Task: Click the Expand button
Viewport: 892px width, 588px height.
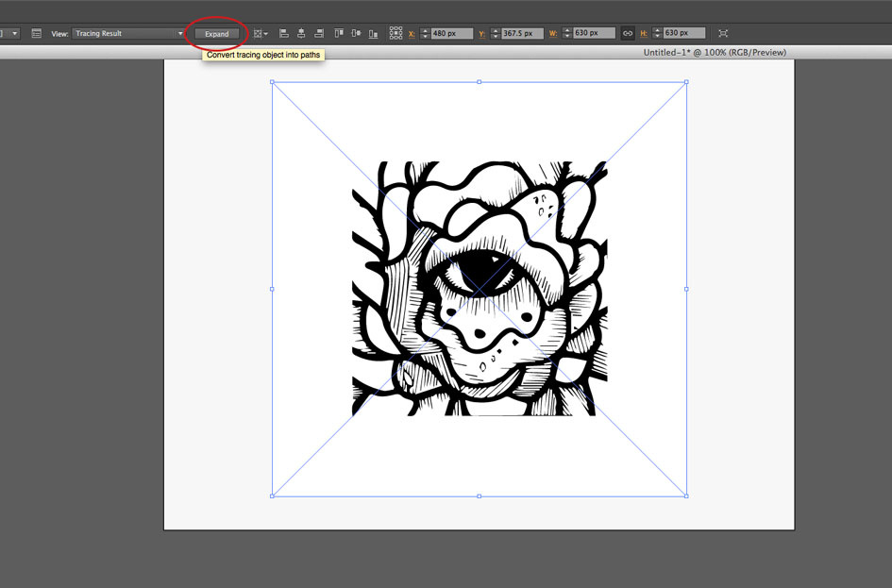Action: 216,33
